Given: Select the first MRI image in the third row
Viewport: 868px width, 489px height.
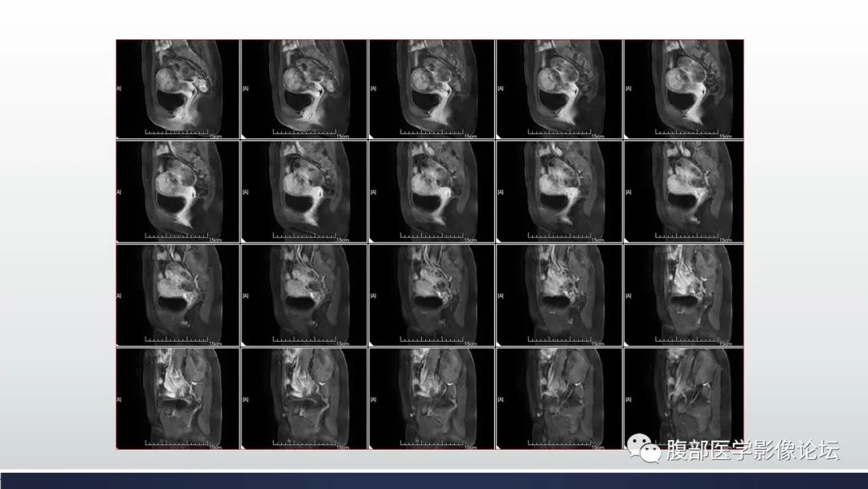Looking at the screenshot, I should [178, 294].
